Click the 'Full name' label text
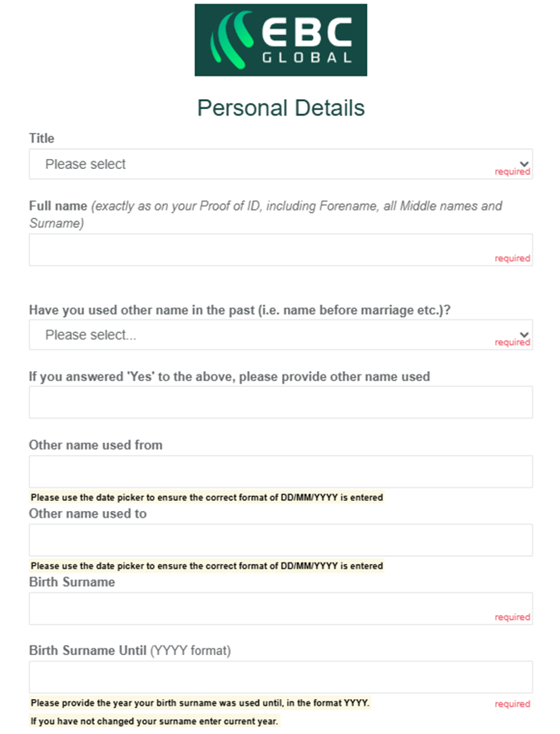Image resolution: width=560 pixels, height=734 pixels. click(58, 206)
